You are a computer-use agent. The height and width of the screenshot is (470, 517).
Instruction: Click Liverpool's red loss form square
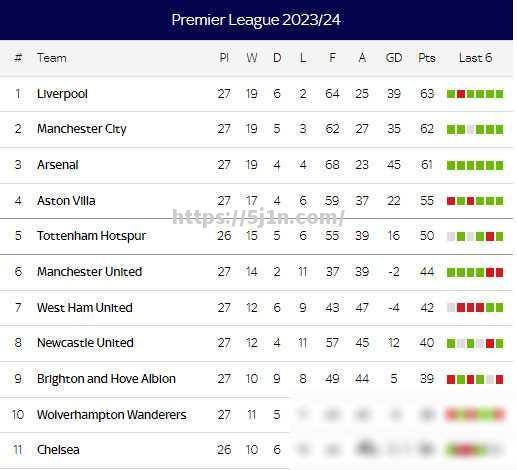tap(461, 94)
